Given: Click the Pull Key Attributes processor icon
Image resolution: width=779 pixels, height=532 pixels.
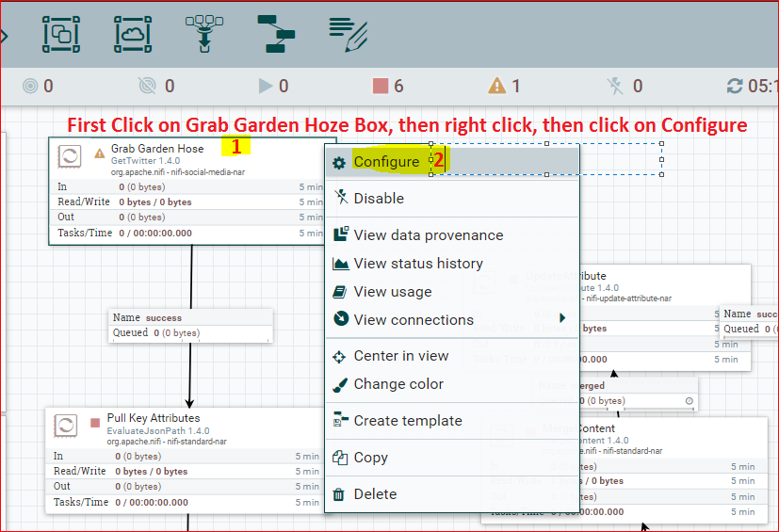Looking at the screenshot, I should tap(66, 426).
